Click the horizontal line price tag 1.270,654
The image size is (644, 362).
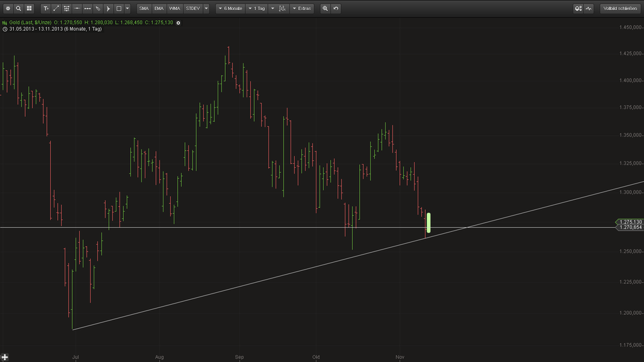pos(630,228)
